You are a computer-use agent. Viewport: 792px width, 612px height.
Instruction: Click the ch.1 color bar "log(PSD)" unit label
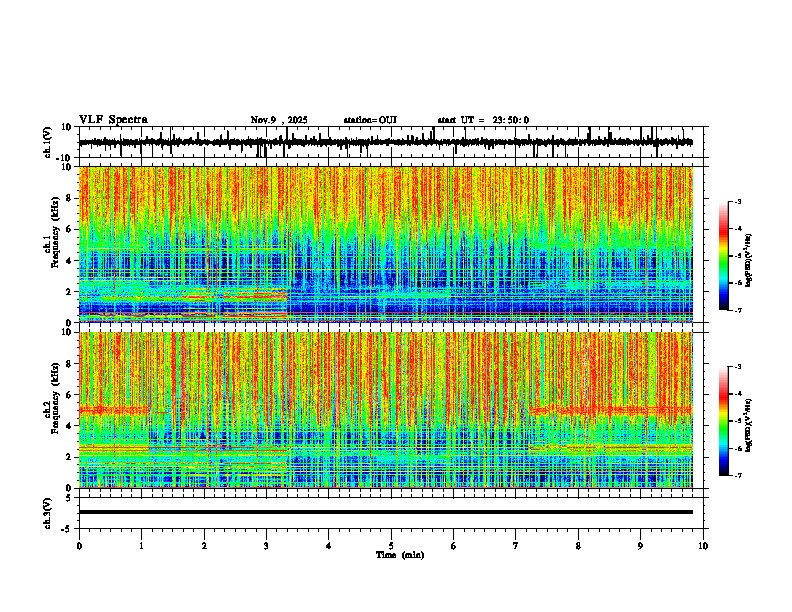pyautogui.click(x=749, y=261)
